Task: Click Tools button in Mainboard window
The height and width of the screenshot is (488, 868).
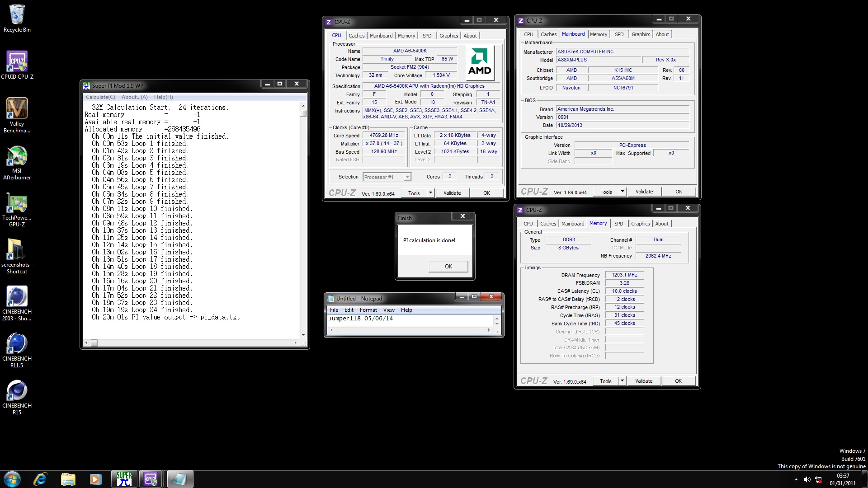Action: [606, 192]
